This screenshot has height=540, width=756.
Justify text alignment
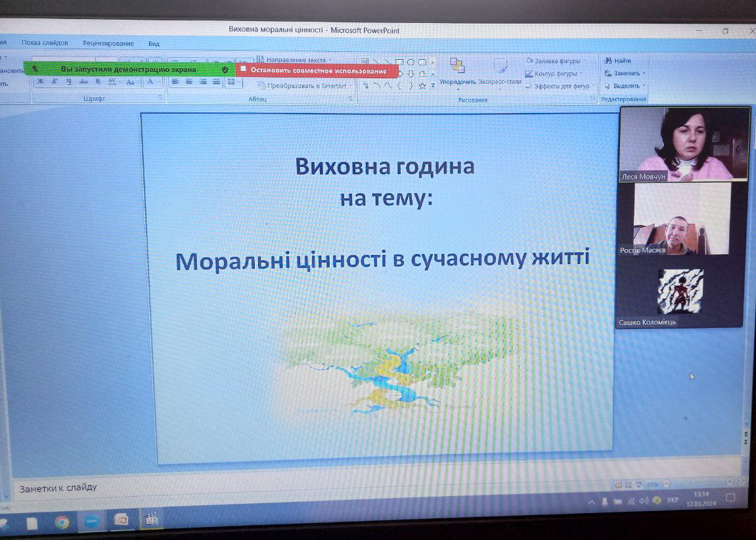[217, 82]
